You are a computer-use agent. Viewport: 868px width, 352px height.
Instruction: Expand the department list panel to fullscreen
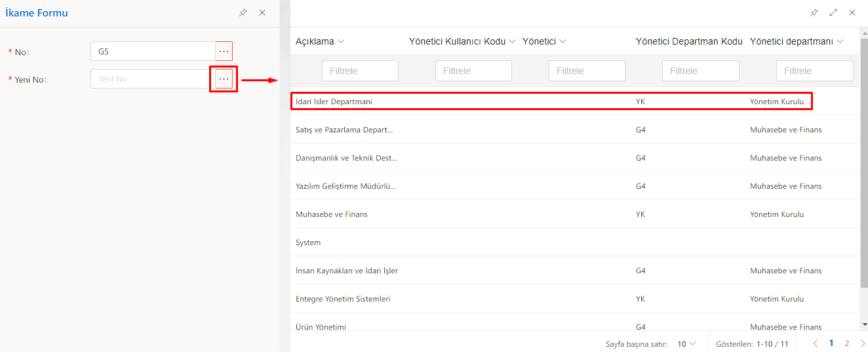[833, 12]
